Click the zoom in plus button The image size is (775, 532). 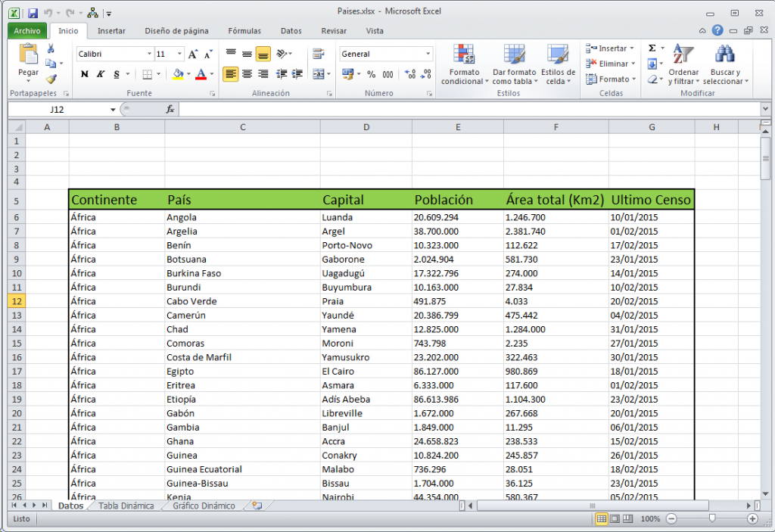pyautogui.click(x=752, y=518)
